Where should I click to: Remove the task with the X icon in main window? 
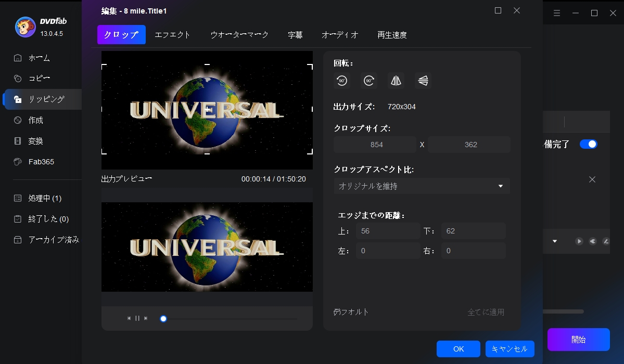(592, 179)
